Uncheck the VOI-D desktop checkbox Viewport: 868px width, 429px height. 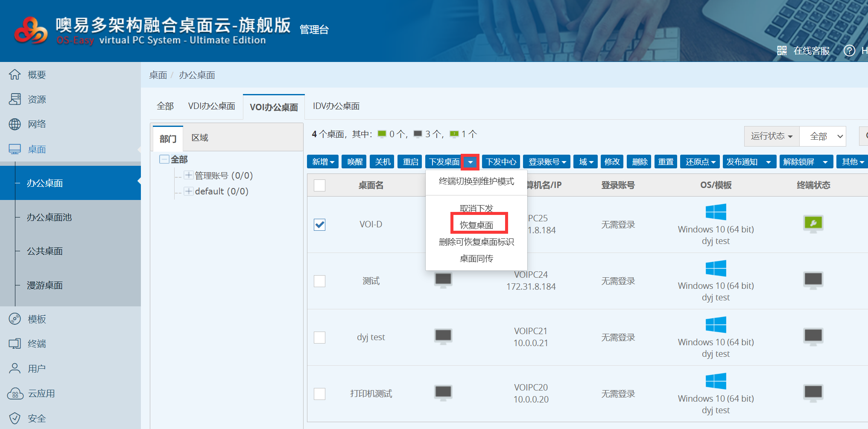coord(319,225)
